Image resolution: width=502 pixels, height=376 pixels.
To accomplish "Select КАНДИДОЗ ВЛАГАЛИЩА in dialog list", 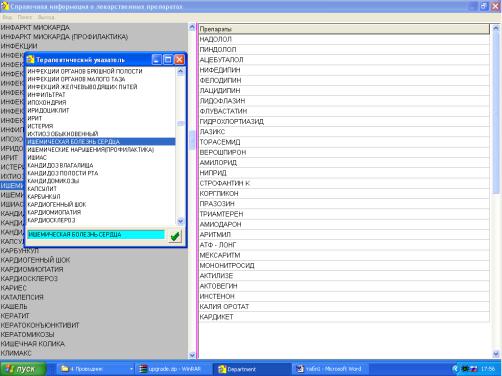I will [x=101, y=165].
